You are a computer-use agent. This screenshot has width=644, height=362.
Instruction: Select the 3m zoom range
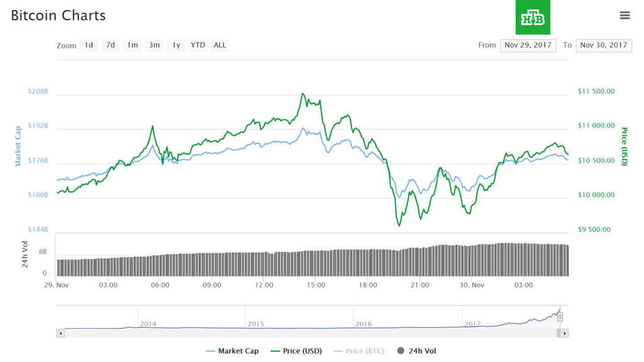pyautogui.click(x=154, y=45)
